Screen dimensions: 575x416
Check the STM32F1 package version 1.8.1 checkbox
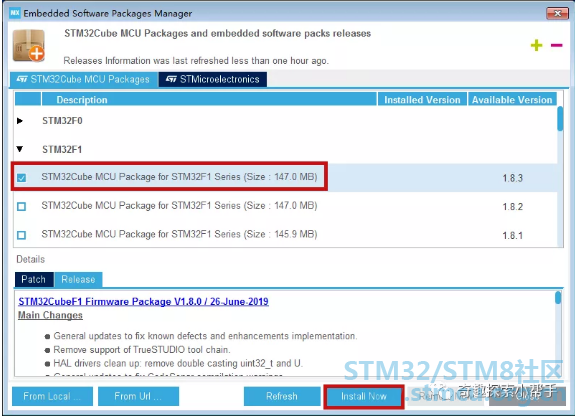[22, 235]
